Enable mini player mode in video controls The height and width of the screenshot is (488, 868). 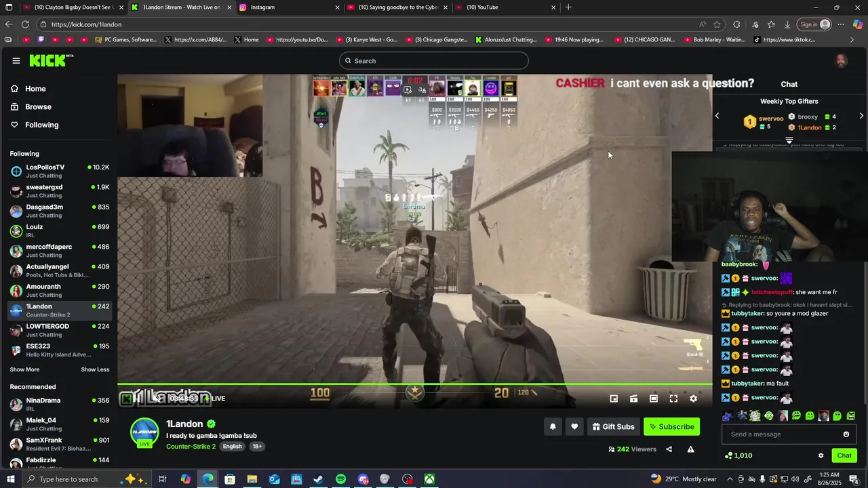(x=614, y=399)
